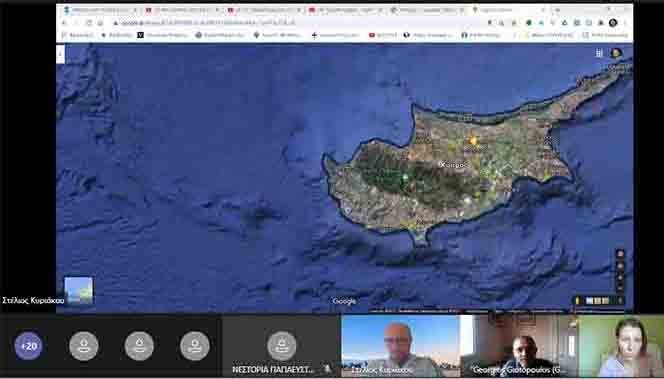This screenshot has height=379, width=664.
Task: Select the video tile of the woman in green room
Action: click(x=621, y=346)
